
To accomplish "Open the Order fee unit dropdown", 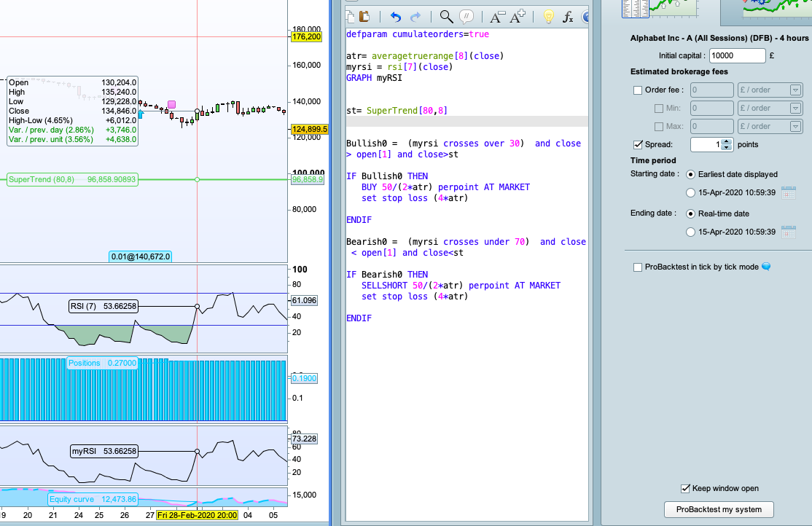I will [796, 90].
